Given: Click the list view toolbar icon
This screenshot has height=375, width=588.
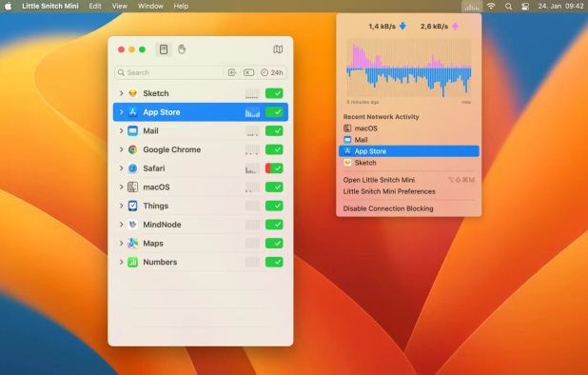Looking at the screenshot, I should tap(164, 49).
